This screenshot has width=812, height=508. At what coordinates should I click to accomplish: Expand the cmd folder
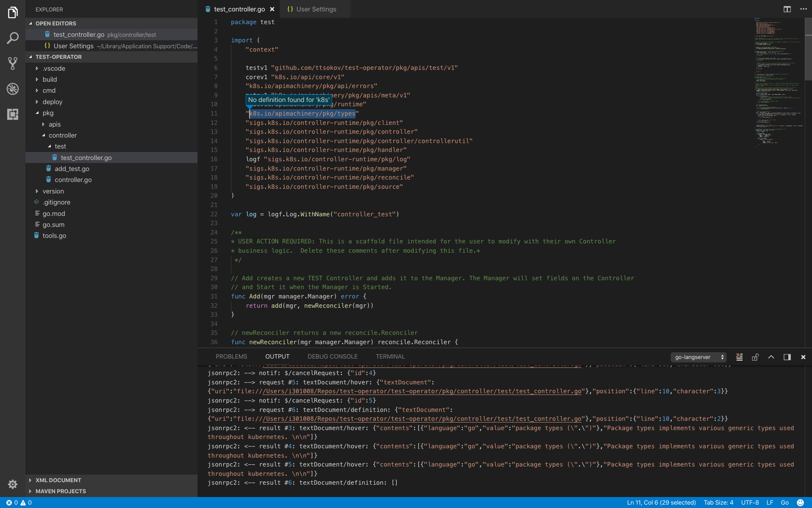tap(37, 90)
